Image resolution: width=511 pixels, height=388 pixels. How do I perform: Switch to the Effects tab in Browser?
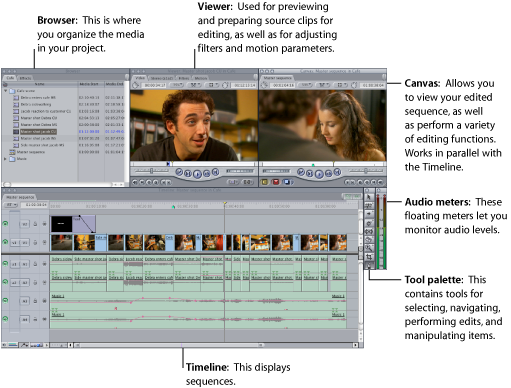(25, 78)
